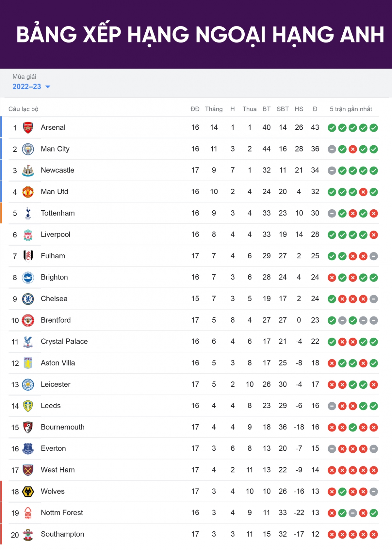The image size is (392, 550).
Task: Open the Nottm Forest team link
Action: [x=62, y=513]
